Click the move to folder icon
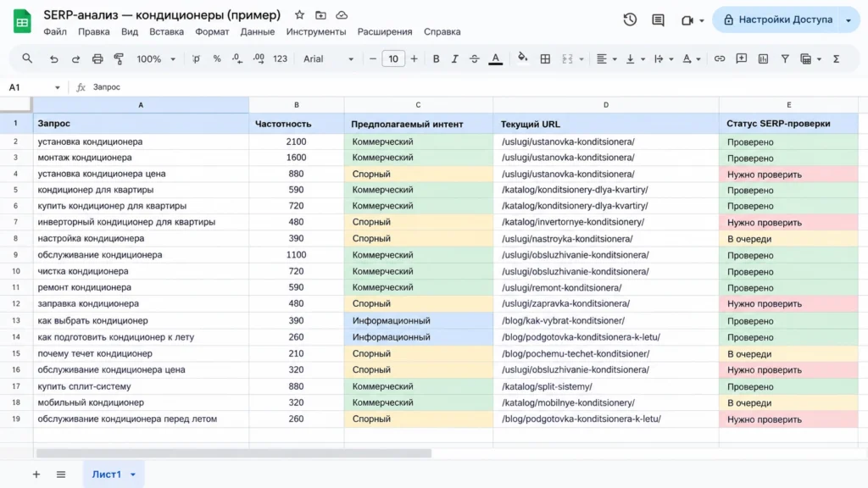Image resolution: width=868 pixels, height=488 pixels. tap(320, 15)
